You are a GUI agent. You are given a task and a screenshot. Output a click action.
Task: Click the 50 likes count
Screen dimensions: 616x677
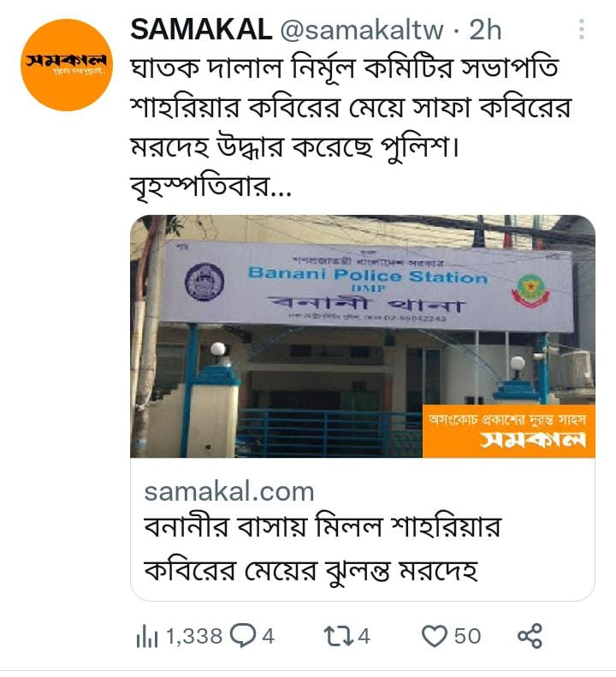click(467, 637)
